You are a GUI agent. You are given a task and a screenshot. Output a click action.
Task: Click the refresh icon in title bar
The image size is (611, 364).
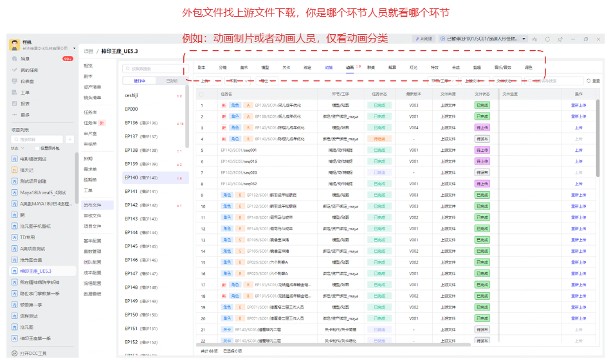coord(546,39)
